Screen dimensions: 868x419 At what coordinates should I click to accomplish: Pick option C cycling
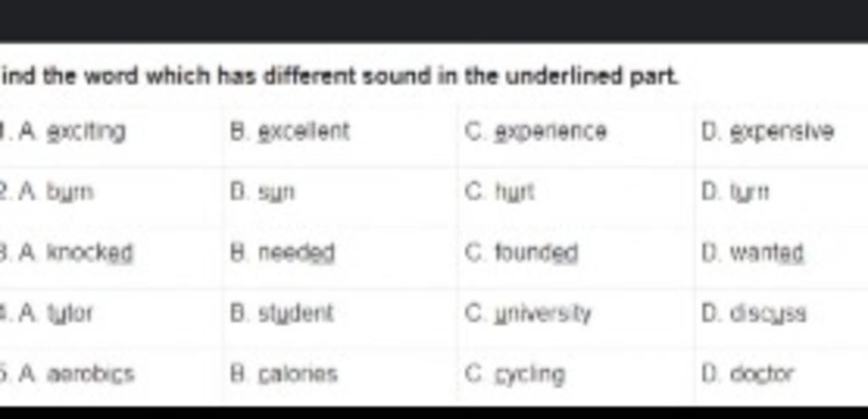[x=515, y=375]
